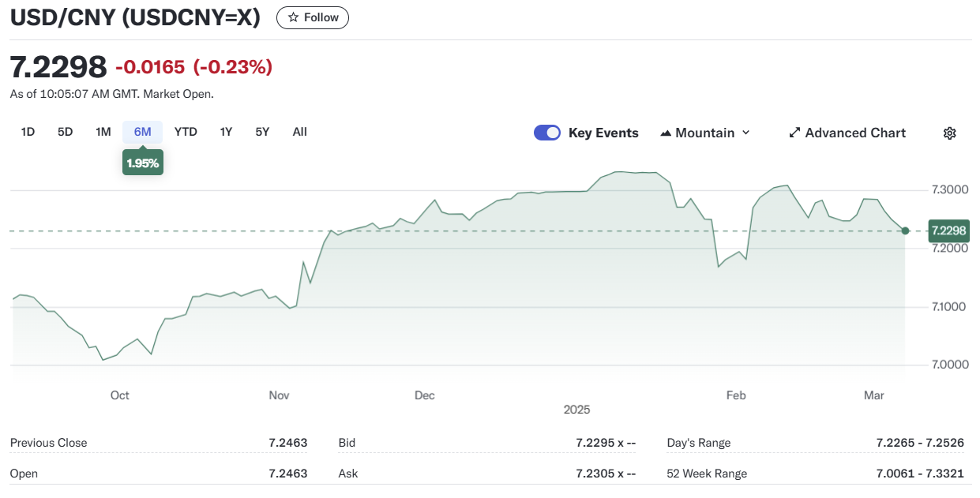Select the 1D time range tab
The width and height of the screenshot is (980, 498).
pyautogui.click(x=28, y=132)
